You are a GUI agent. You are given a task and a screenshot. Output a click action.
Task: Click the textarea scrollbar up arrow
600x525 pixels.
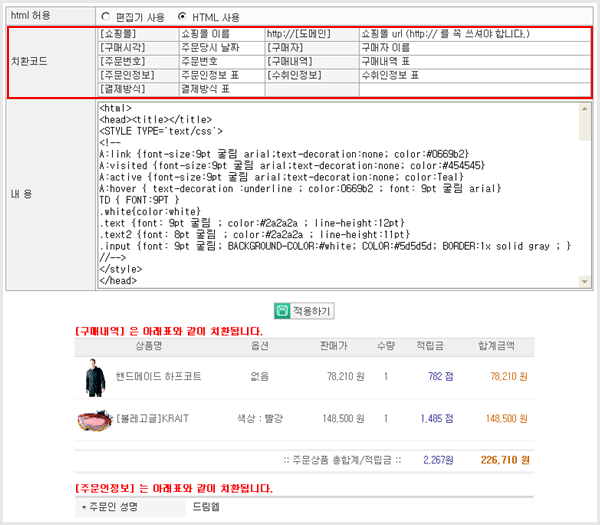[x=584, y=108]
